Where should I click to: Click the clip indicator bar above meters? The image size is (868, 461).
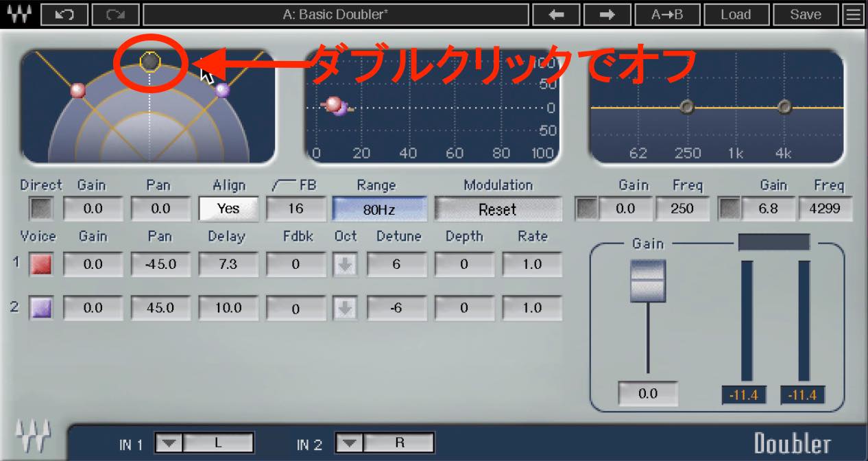(x=774, y=242)
